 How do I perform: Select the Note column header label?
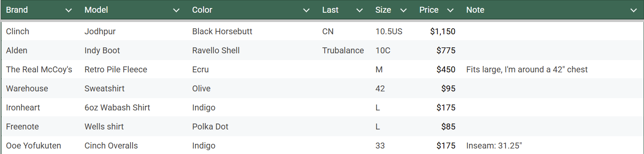click(x=475, y=10)
